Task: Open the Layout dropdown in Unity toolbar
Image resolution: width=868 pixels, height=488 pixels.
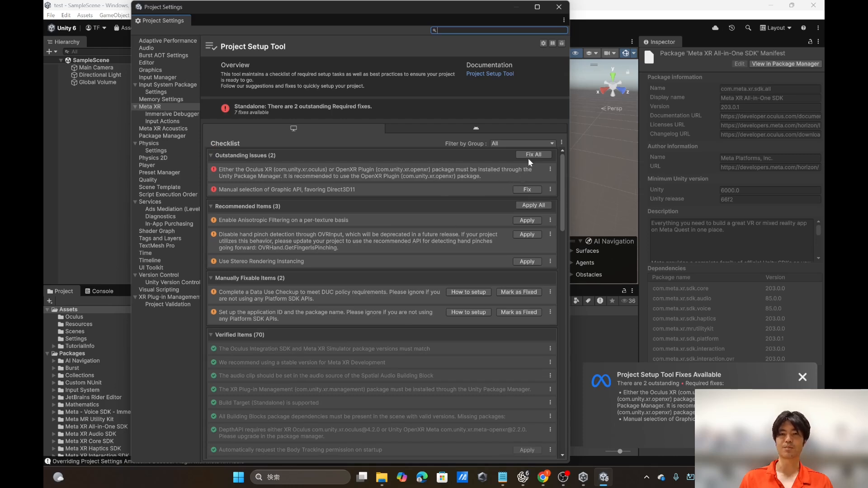Action: (x=775, y=28)
